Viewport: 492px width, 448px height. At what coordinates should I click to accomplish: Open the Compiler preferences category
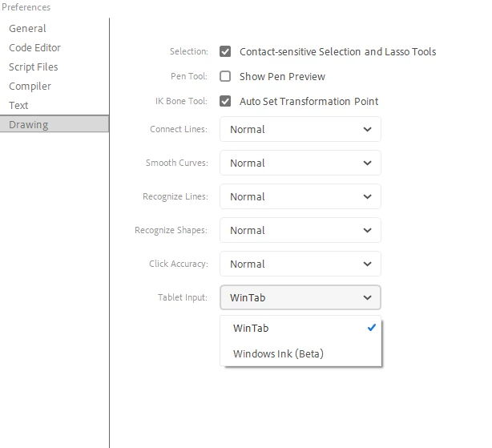pos(30,86)
